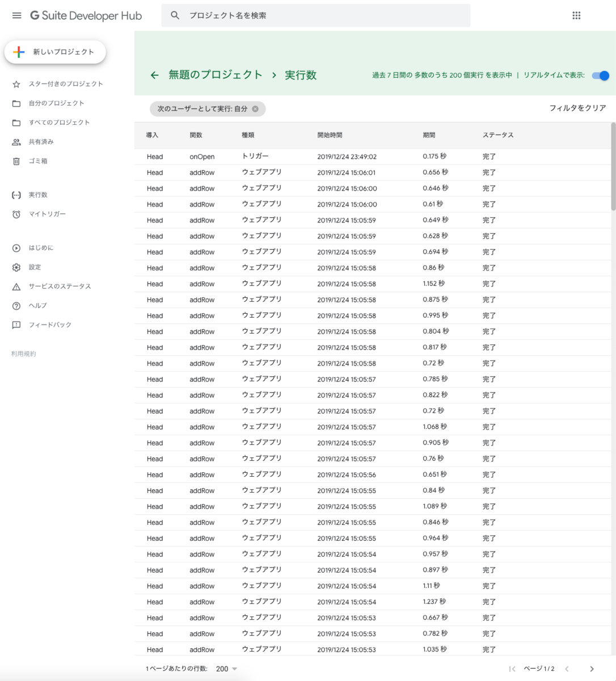Click the 1.068 秒 duration cell
The image size is (616, 681).
tap(435, 426)
